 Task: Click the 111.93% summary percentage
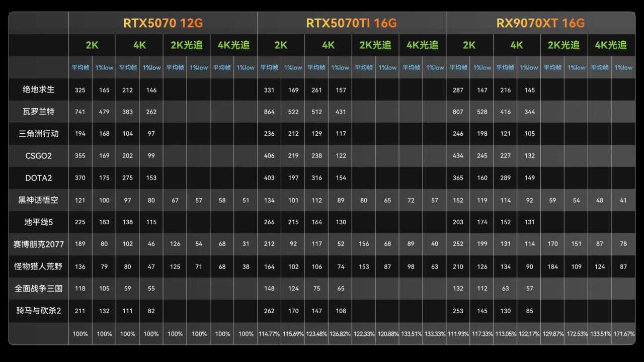(x=458, y=334)
